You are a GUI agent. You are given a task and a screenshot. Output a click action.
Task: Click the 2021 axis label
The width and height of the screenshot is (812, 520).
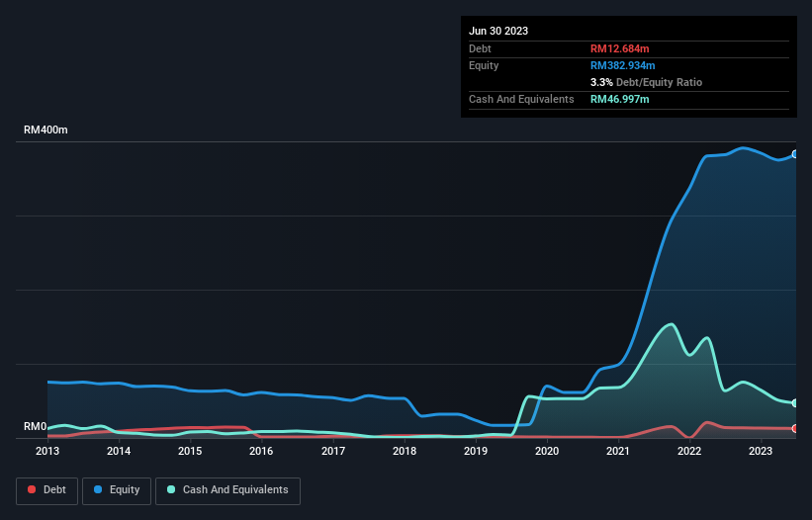(618, 451)
